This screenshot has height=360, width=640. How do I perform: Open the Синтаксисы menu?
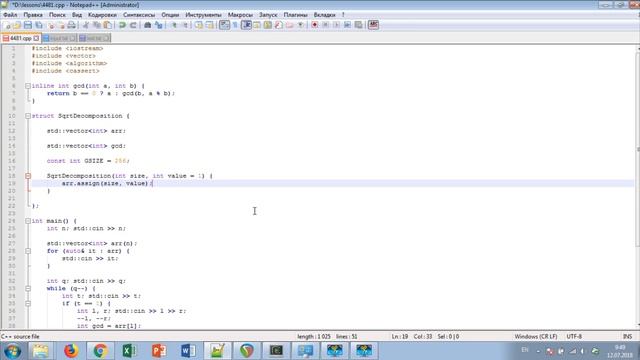tap(139, 15)
